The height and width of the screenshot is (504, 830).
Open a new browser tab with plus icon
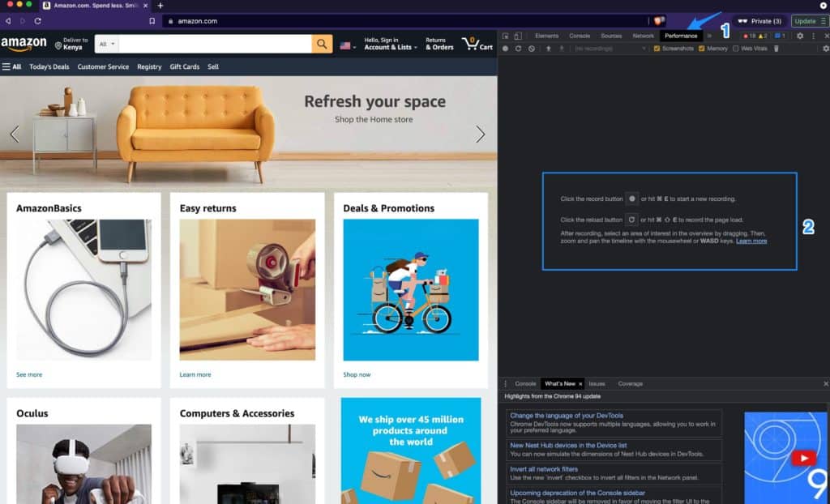tap(160, 6)
